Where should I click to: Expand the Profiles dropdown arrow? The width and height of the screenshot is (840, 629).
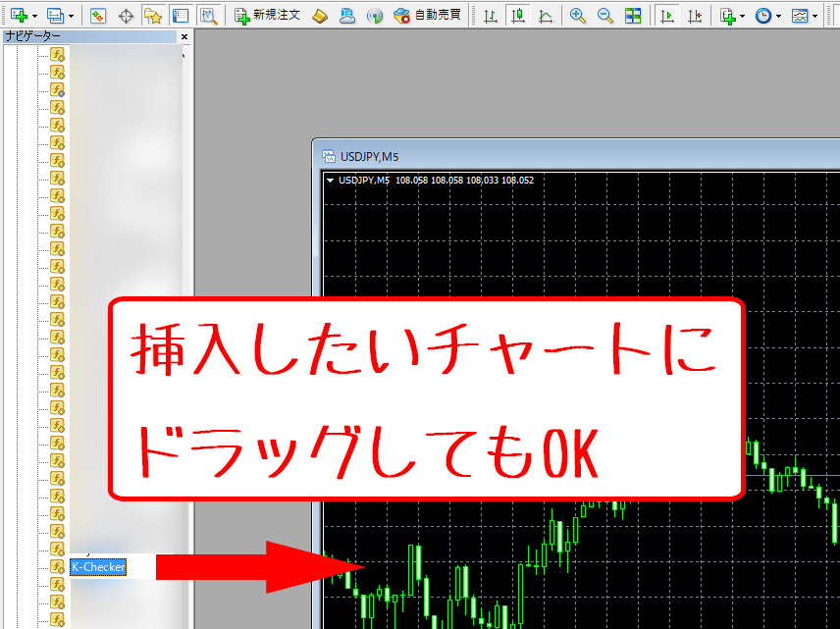pyautogui.click(x=72, y=16)
